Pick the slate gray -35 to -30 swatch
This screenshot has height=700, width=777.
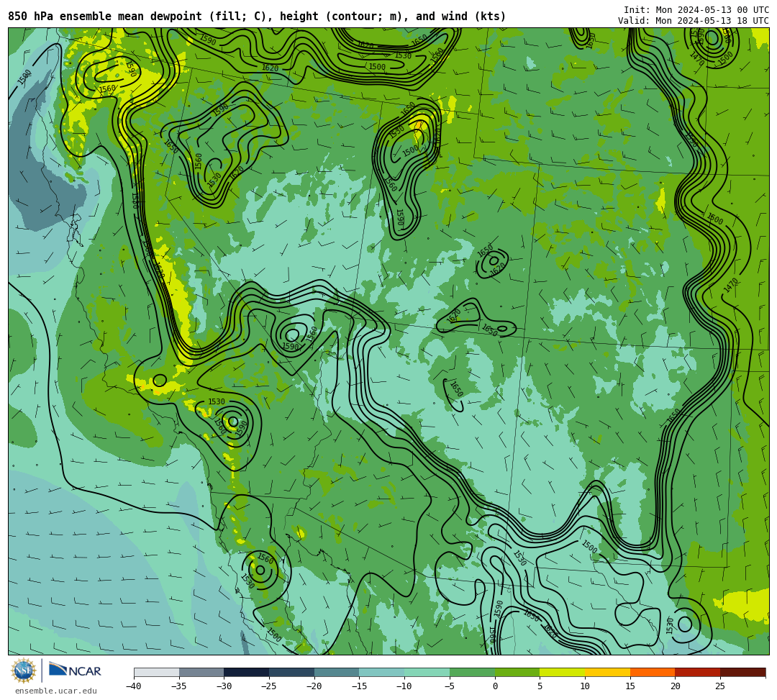pyautogui.click(x=201, y=672)
